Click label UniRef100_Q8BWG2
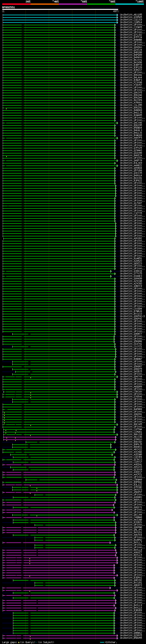The height and width of the screenshot is (644, 146). pos(131,633)
